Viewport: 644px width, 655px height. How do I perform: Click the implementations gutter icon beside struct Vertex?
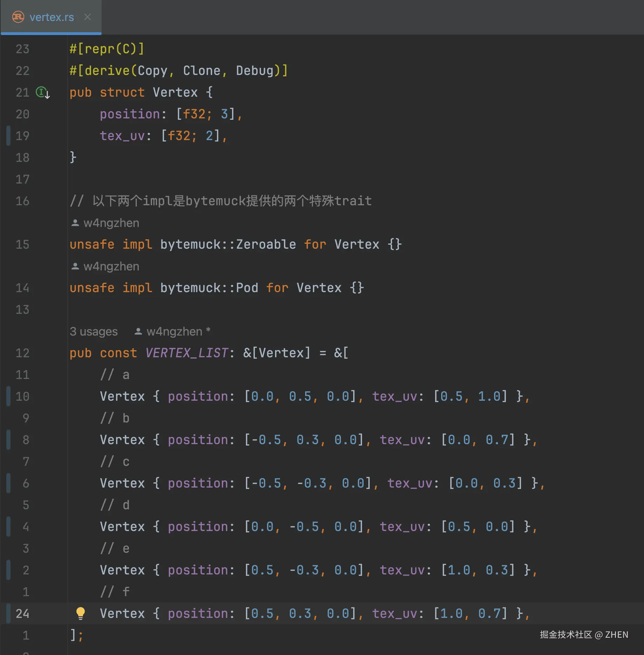pos(43,92)
